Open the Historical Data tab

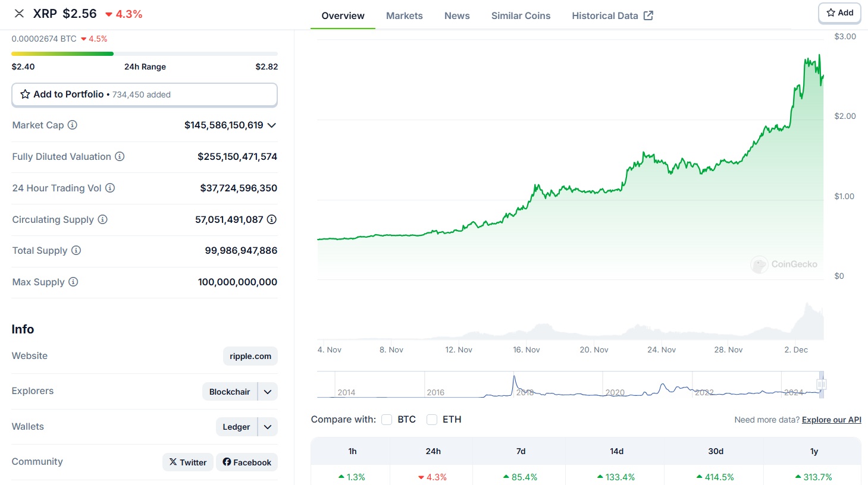pyautogui.click(x=612, y=15)
